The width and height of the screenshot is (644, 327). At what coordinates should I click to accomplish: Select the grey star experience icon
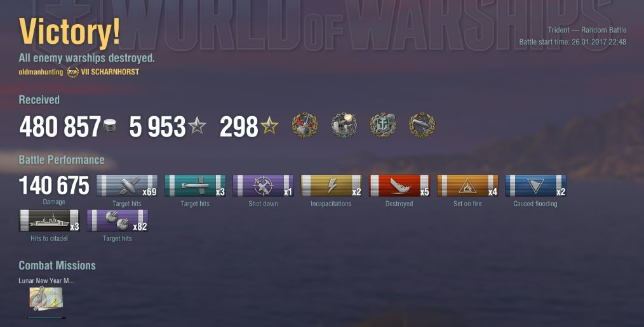197,125
